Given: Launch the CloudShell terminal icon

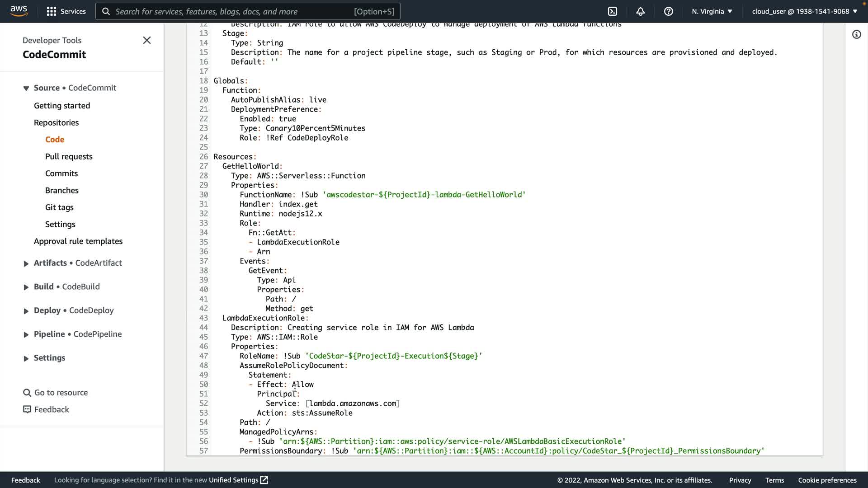Looking at the screenshot, I should [612, 11].
